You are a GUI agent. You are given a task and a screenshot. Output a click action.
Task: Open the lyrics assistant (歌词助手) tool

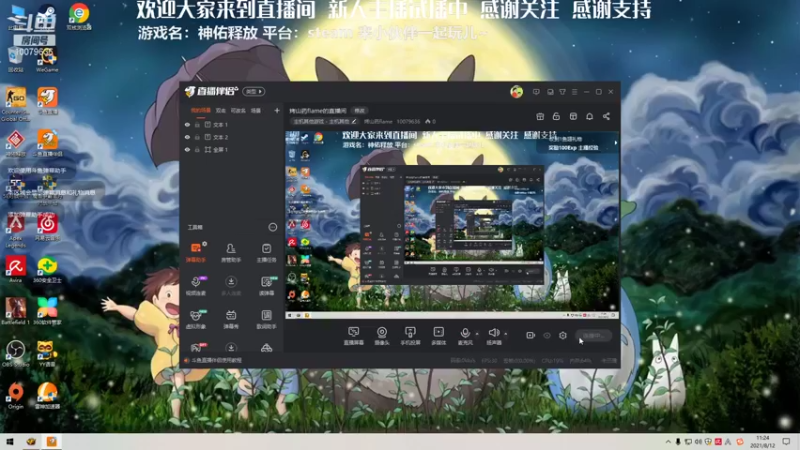266,319
